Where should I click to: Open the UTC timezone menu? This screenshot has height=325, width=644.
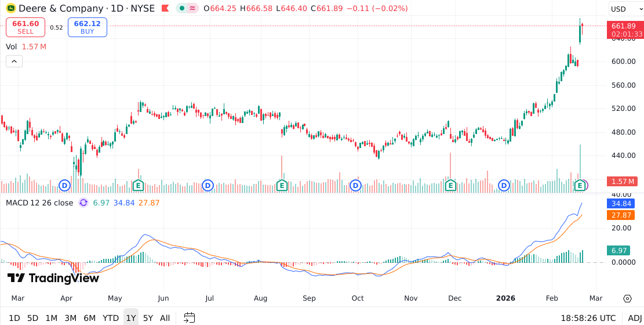[x=588, y=318]
